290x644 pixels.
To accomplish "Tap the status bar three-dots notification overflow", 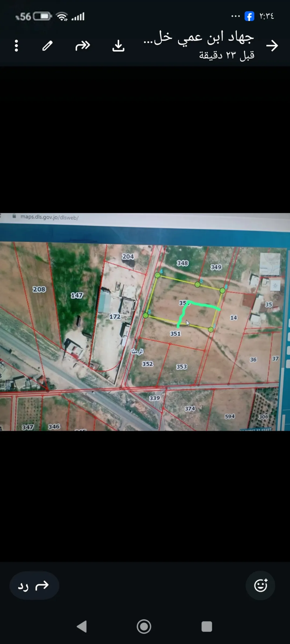I will (x=235, y=16).
